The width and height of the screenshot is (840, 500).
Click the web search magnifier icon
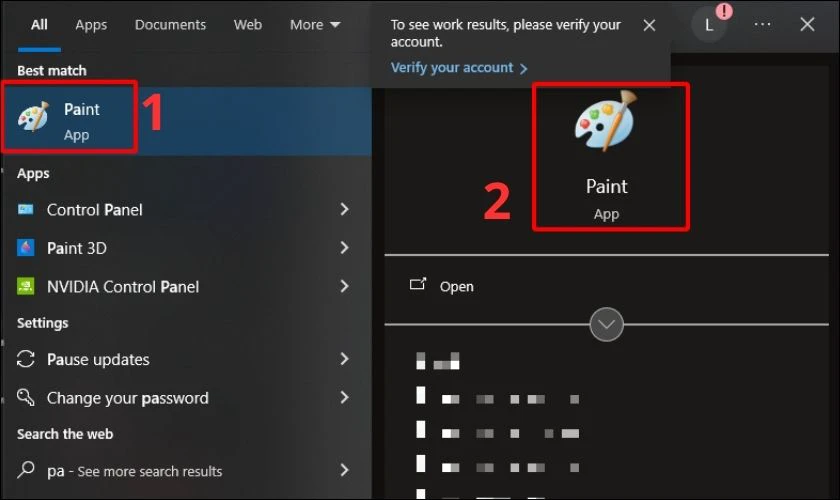[26, 471]
